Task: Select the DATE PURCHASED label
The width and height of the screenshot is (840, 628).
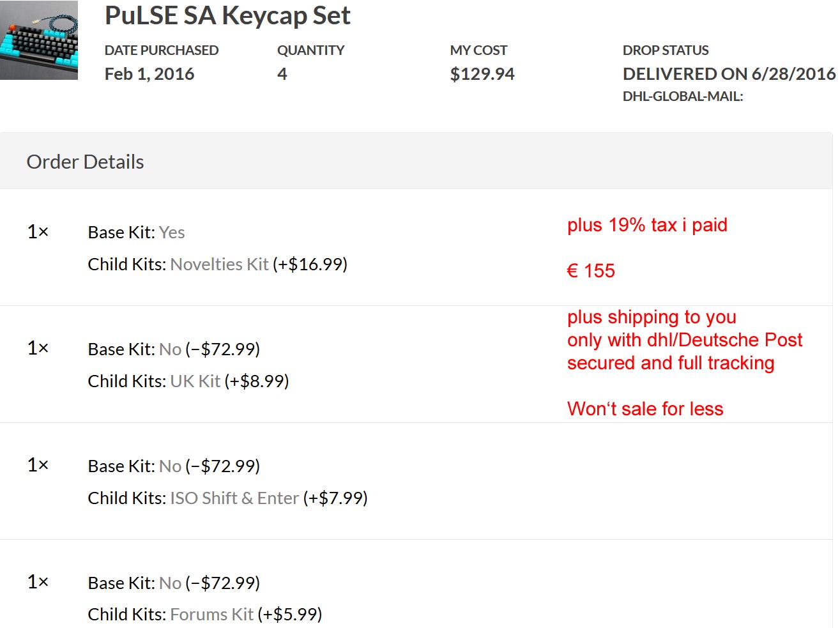Action: 162,50
